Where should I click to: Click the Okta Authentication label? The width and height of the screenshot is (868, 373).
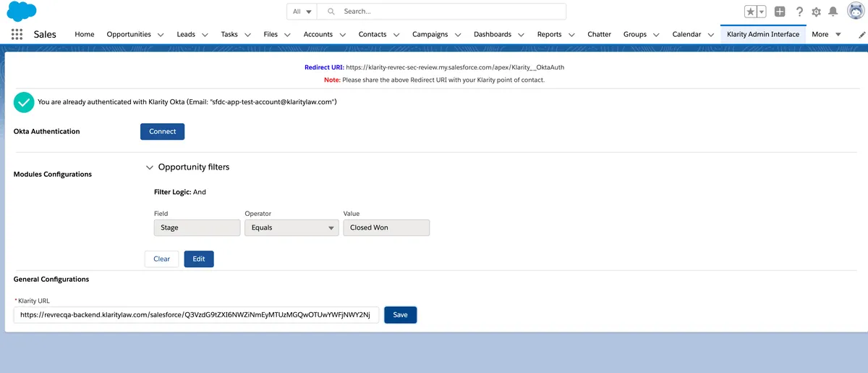coord(47,131)
